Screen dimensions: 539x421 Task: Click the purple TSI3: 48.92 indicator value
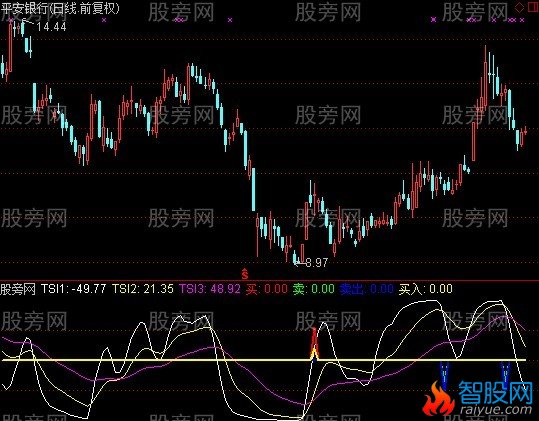pyautogui.click(x=210, y=289)
